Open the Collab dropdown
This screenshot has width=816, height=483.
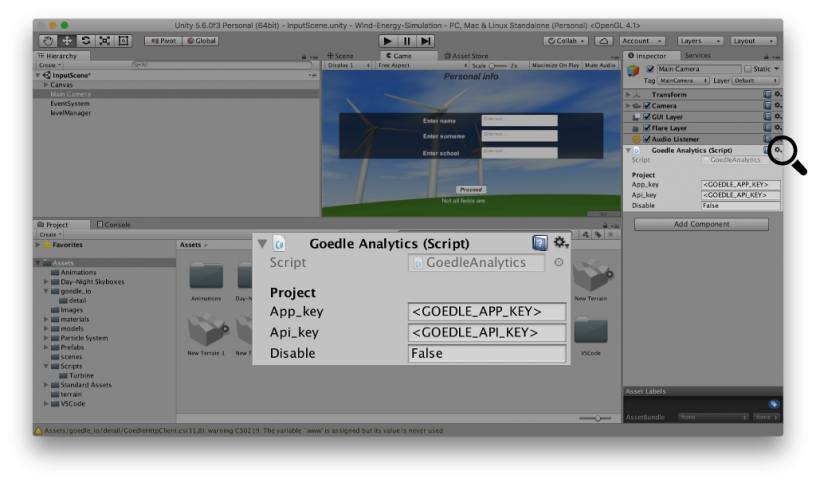[566, 41]
